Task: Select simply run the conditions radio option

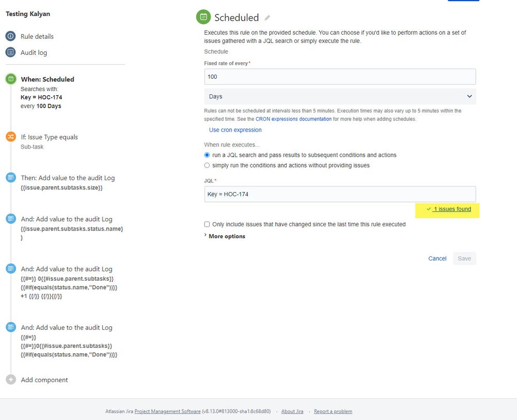Action: (x=206, y=165)
